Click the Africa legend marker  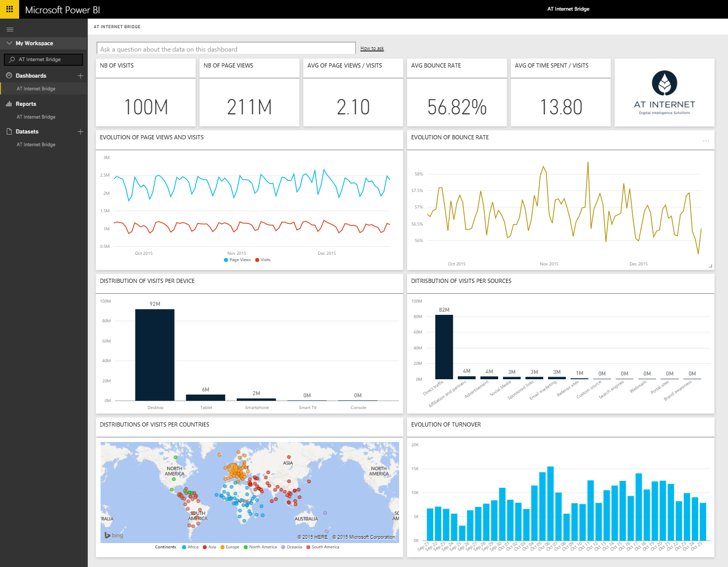[184, 547]
